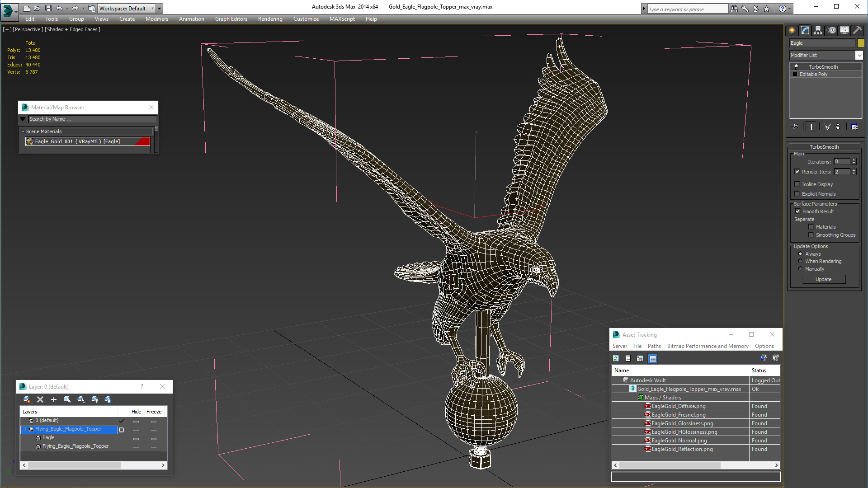868x488 pixels.
Task: Click the Eagle object color swatch
Action: pos(861,43)
